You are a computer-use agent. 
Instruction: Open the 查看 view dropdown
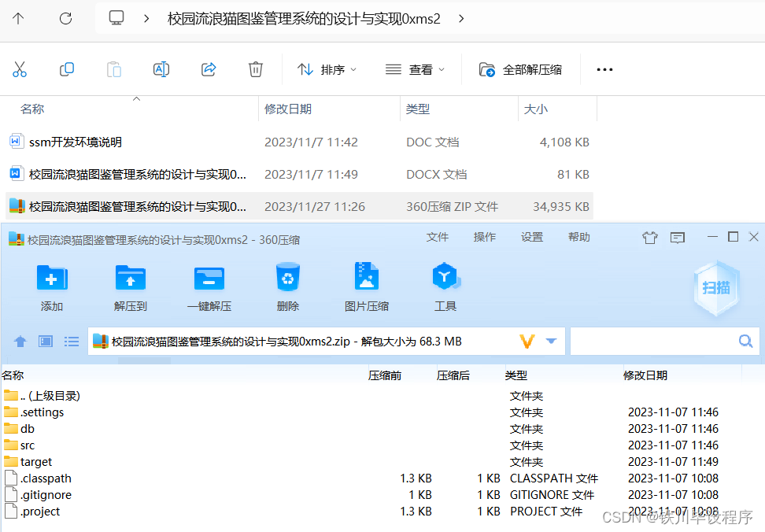pos(415,70)
